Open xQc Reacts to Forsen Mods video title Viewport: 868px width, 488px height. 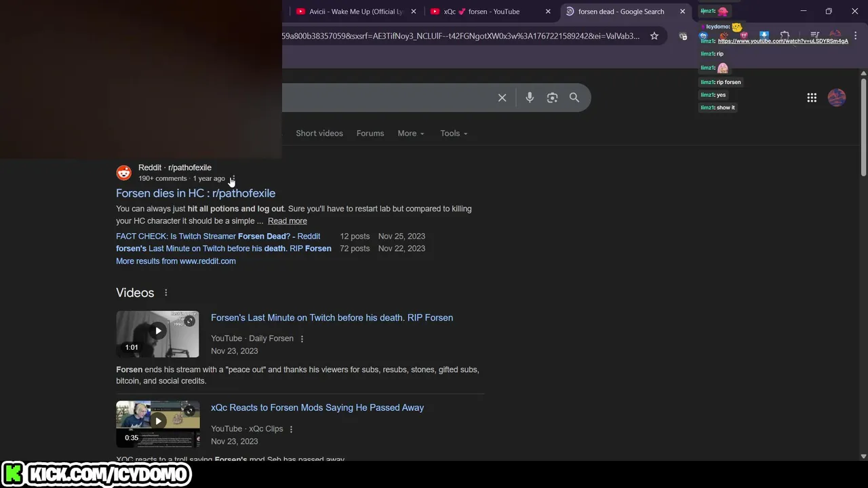[x=317, y=408]
